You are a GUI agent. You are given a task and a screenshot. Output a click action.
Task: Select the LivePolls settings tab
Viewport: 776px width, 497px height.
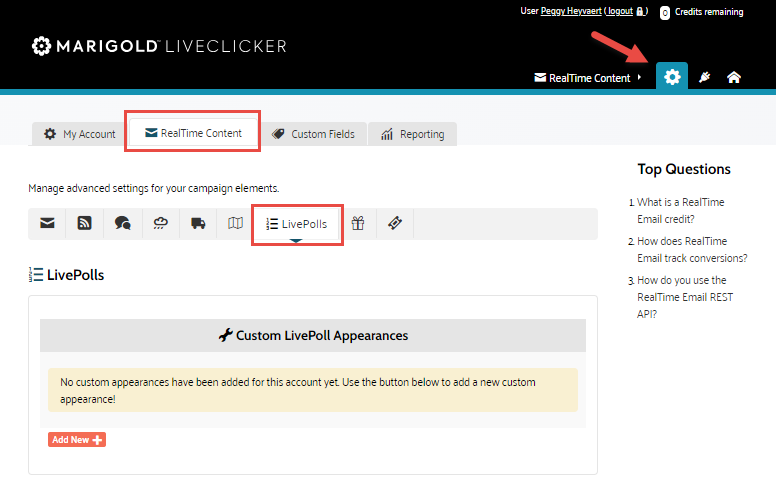point(297,224)
